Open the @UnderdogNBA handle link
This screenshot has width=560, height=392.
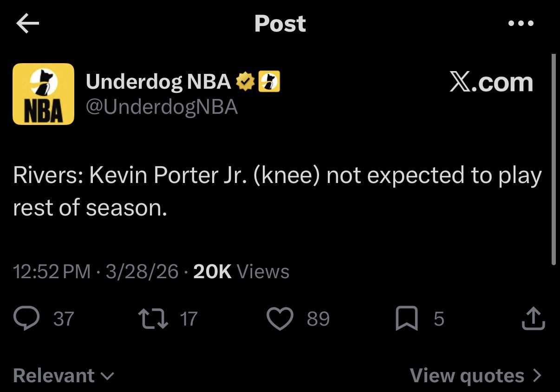point(162,107)
